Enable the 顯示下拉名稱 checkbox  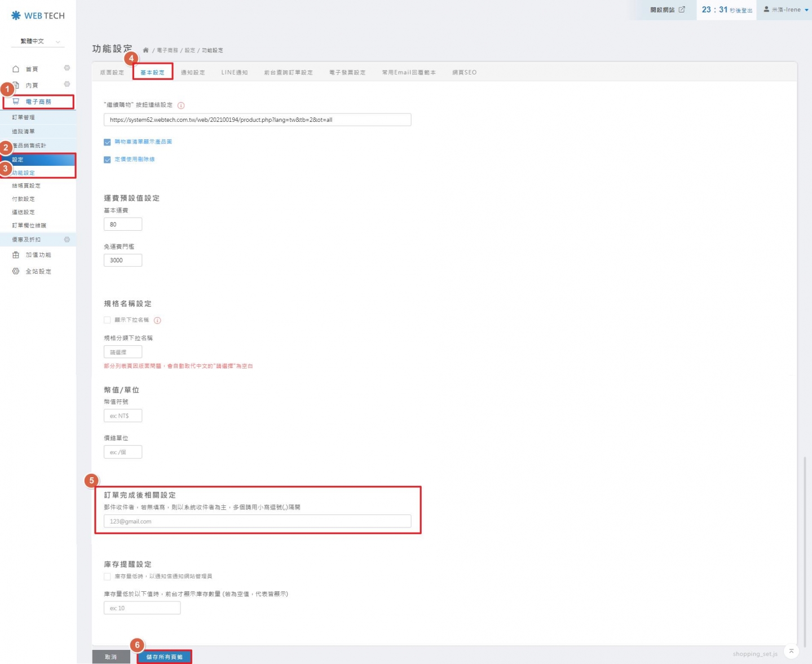point(107,320)
